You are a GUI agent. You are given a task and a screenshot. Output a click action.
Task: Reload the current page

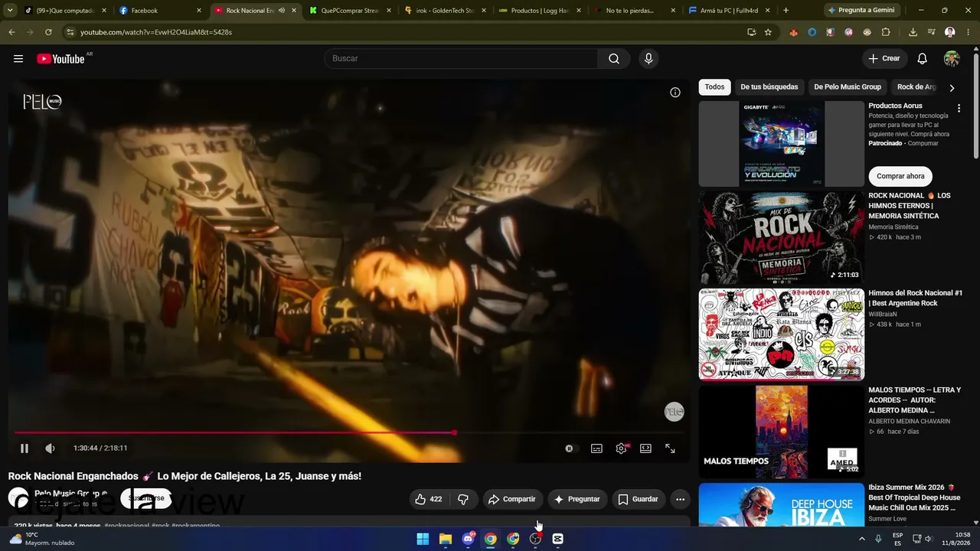[x=48, y=32]
